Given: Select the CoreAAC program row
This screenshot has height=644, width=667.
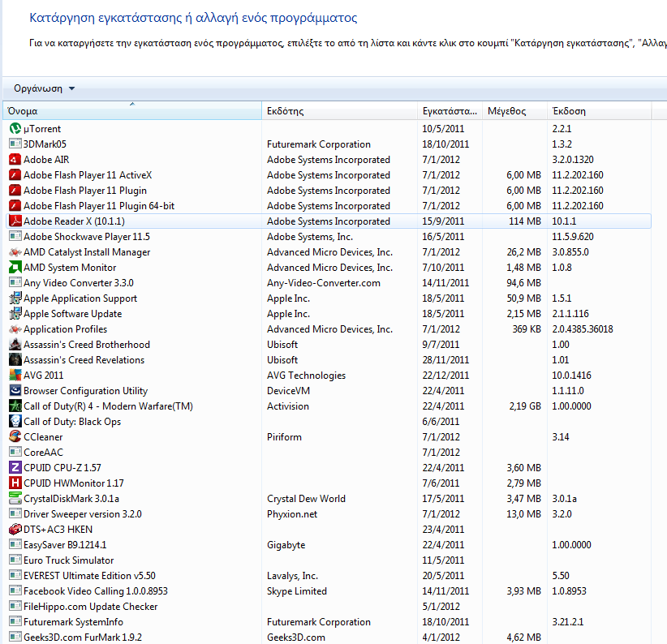Looking at the screenshot, I should (329, 453).
